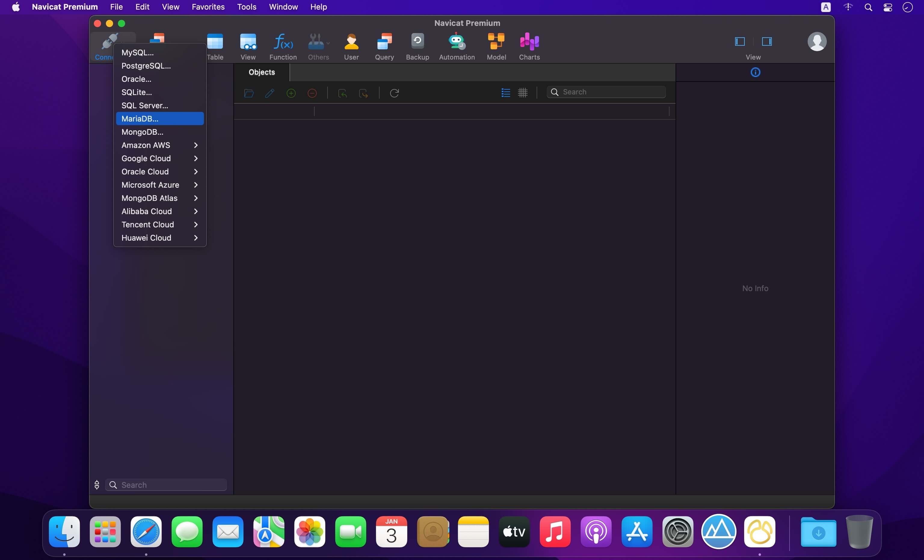Open System Preferences from the Dock
This screenshot has height=560, width=924.
pos(677,531)
